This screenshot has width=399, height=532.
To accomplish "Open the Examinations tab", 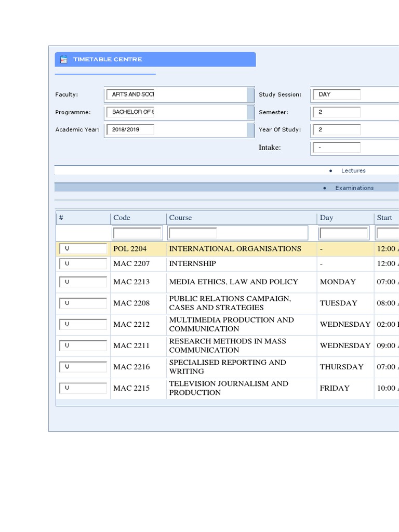I will pyautogui.click(x=354, y=188).
